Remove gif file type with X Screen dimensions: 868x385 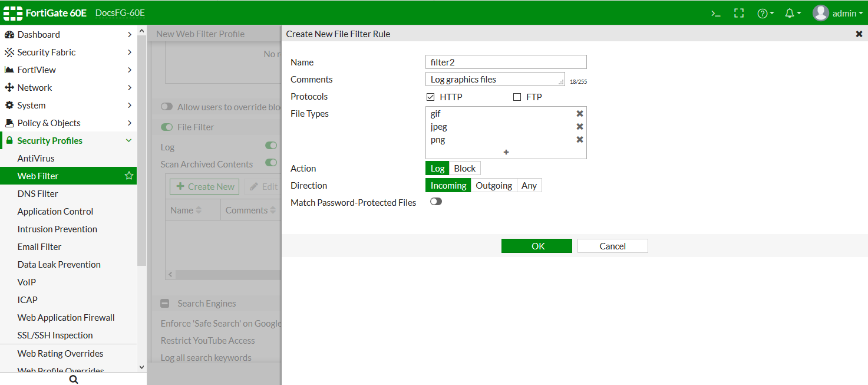coord(580,114)
